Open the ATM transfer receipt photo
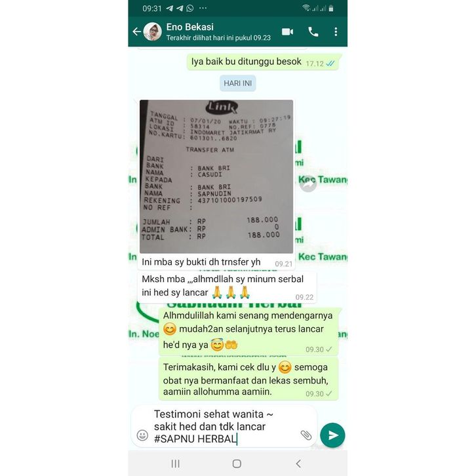Viewport: 476px width, 476px height. click(x=216, y=176)
